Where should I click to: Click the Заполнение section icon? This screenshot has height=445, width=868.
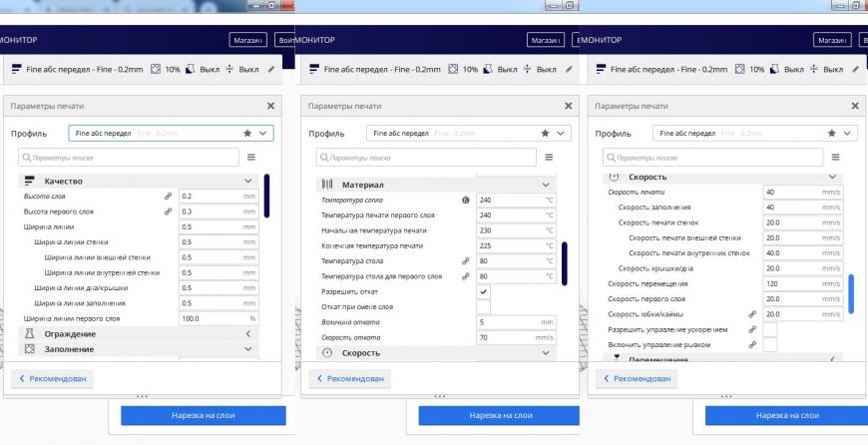[x=30, y=349]
